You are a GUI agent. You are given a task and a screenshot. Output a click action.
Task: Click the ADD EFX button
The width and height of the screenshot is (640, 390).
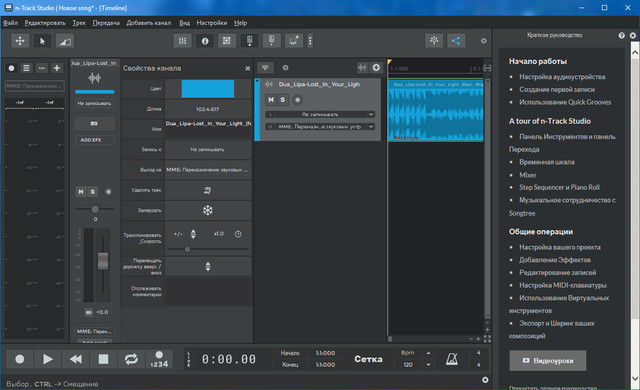(94, 140)
